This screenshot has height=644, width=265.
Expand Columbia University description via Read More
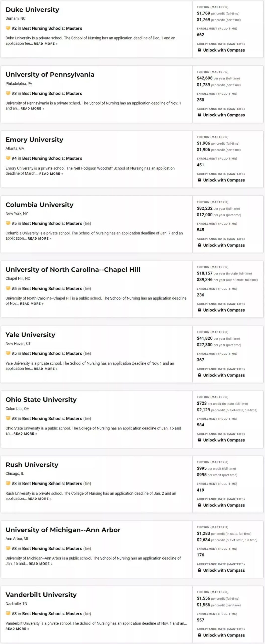pyautogui.click(x=39, y=238)
